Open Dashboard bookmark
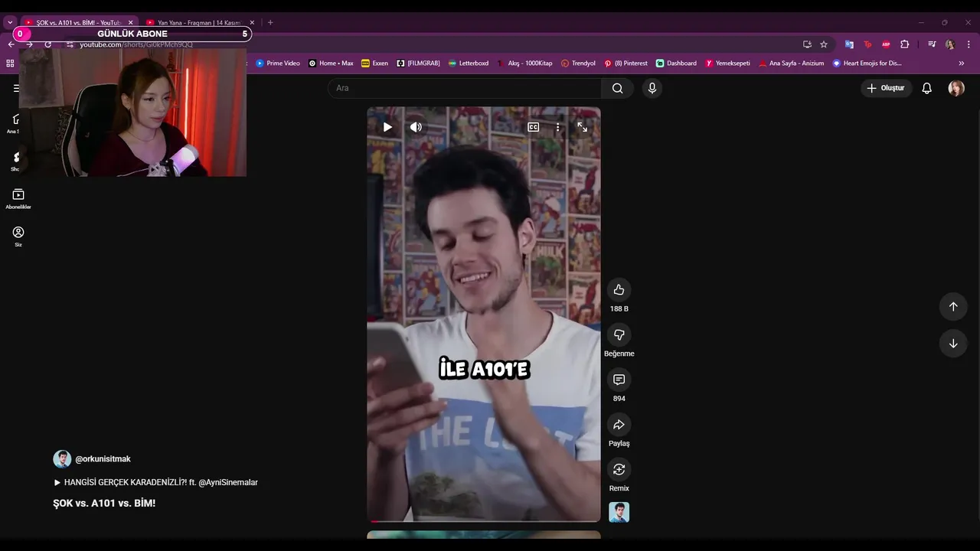The height and width of the screenshot is (551, 980). 676,64
